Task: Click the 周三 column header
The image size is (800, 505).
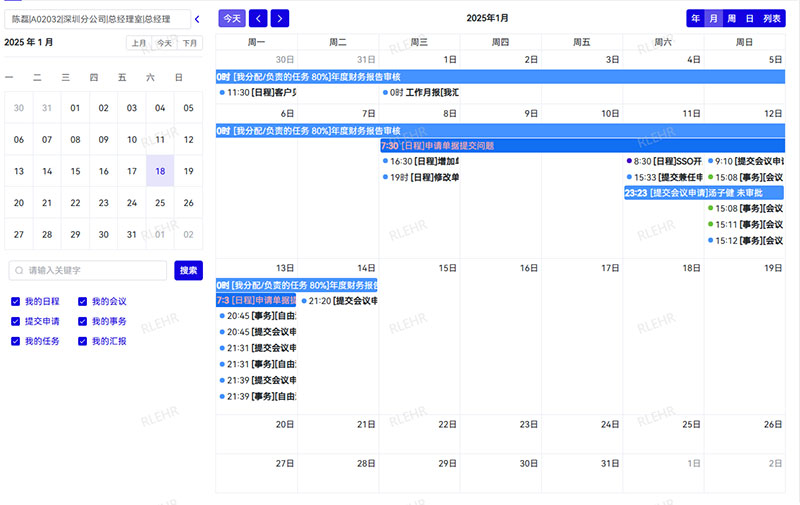Action: [419, 42]
